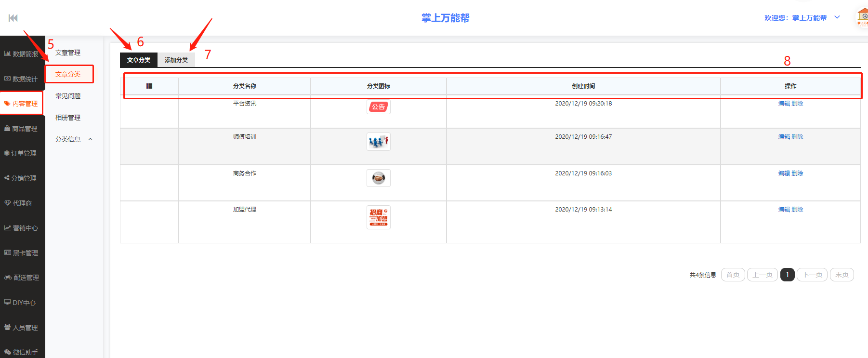Click 编辑 for the 师傅培训 row
The image size is (868, 358).
coord(784,137)
